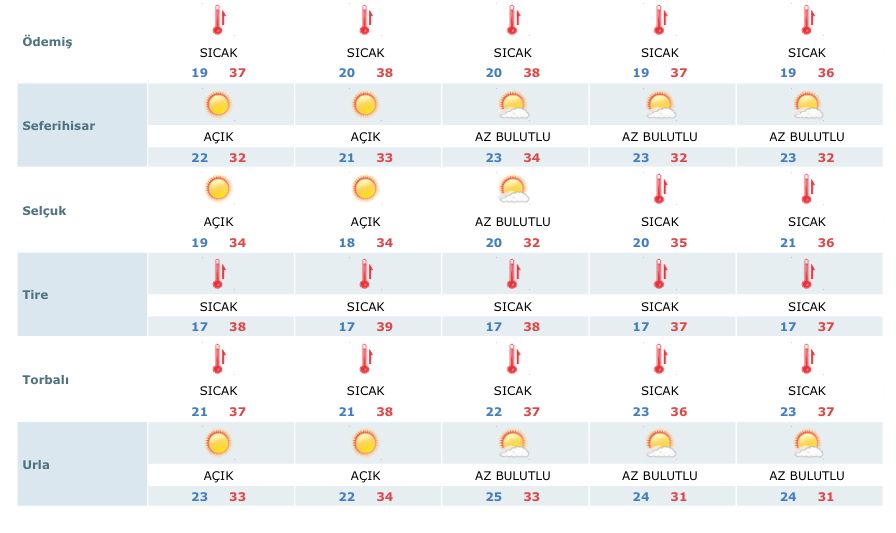
Task: Click the SICAK label above Torbalı's 22–37
Action: [x=512, y=391]
